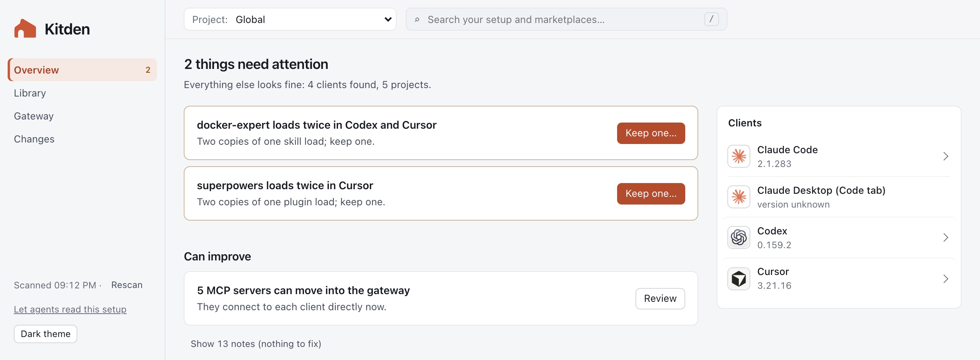
Task: Click Two copies of one plugin load text
Action: pos(291,202)
